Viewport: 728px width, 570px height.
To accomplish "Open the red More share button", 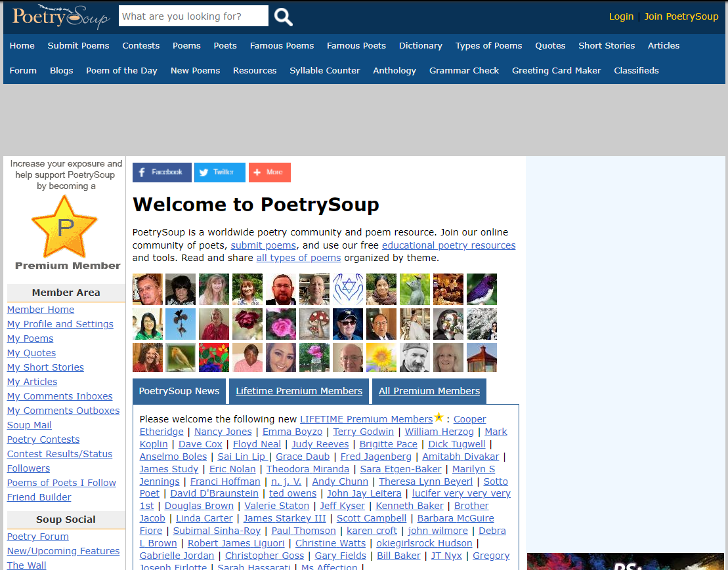I will tap(269, 173).
